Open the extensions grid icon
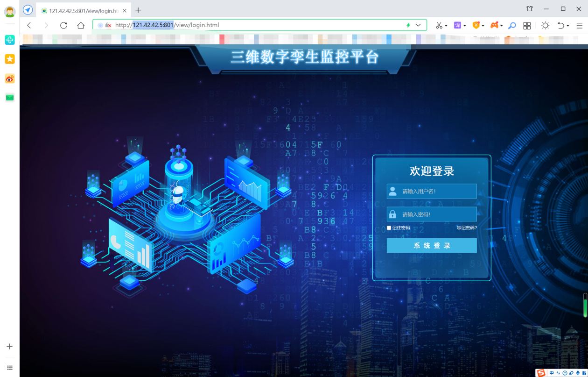Viewport: 588px width, 377px height. click(527, 26)
